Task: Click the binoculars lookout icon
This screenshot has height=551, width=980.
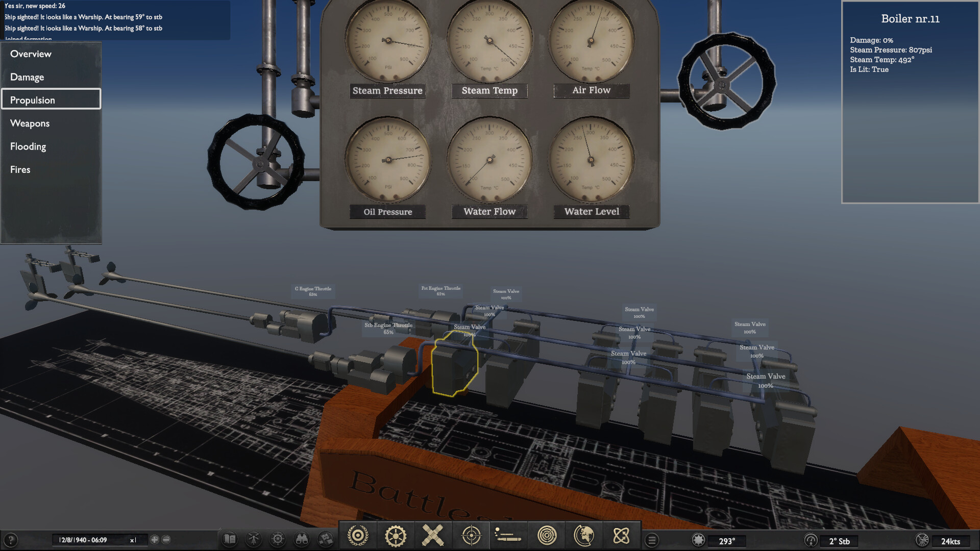Action: pyautogui.click(x=302, y=539)
